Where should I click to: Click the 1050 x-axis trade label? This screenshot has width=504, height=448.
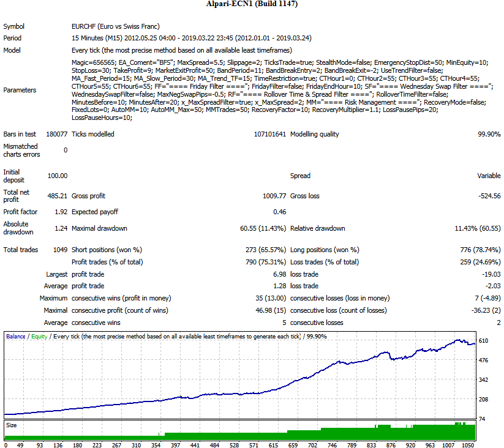point(468,445)
